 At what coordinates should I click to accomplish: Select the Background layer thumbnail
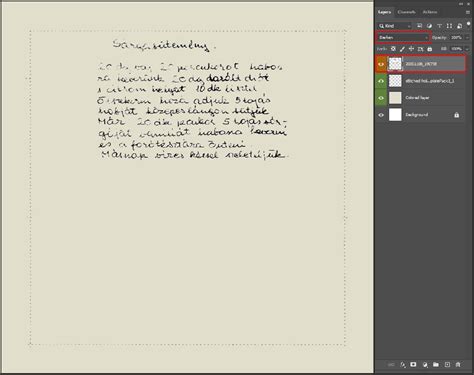395,115
